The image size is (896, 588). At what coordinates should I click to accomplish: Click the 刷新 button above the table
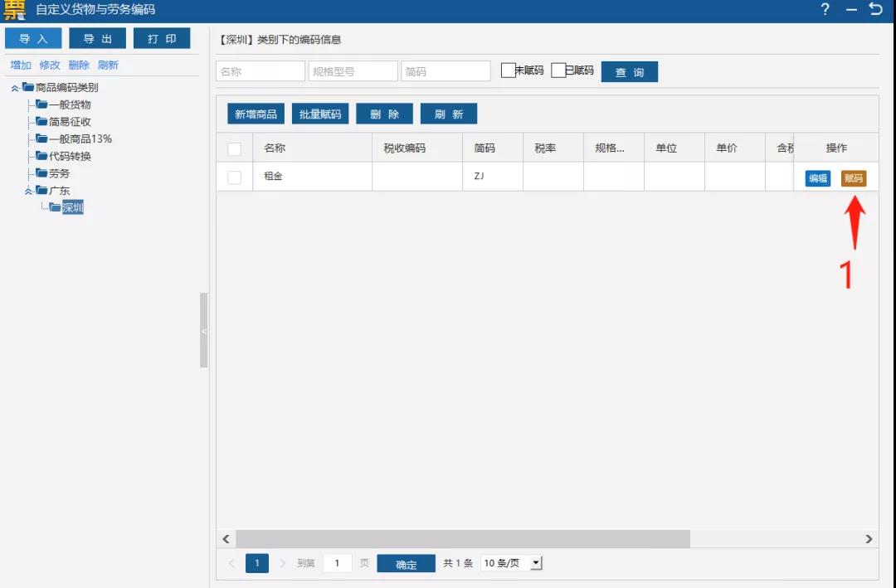(449, 114)
